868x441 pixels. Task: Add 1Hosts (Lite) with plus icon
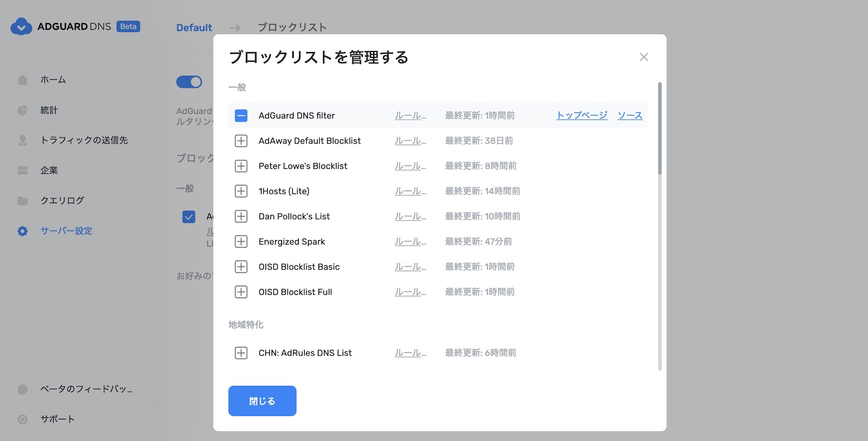coord(241,191)
